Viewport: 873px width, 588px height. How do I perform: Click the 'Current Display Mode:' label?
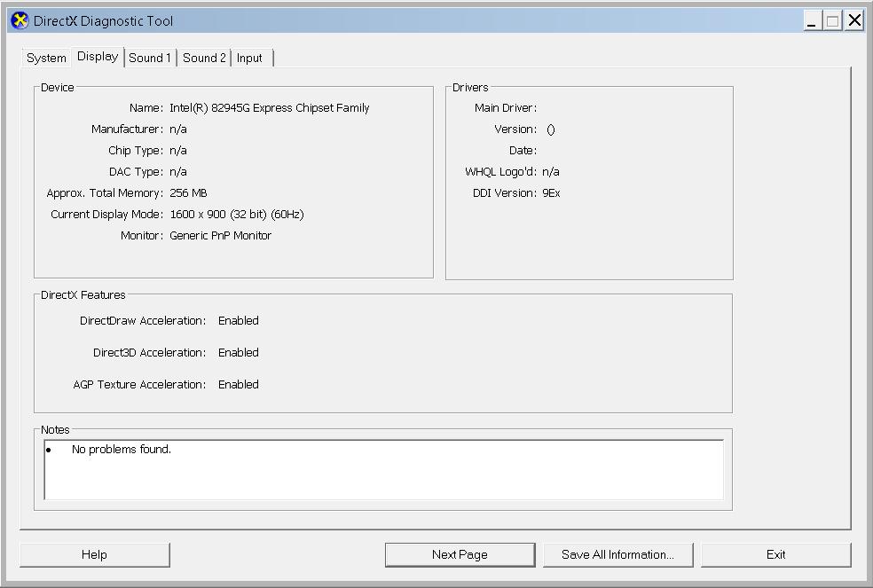(106, 215)
